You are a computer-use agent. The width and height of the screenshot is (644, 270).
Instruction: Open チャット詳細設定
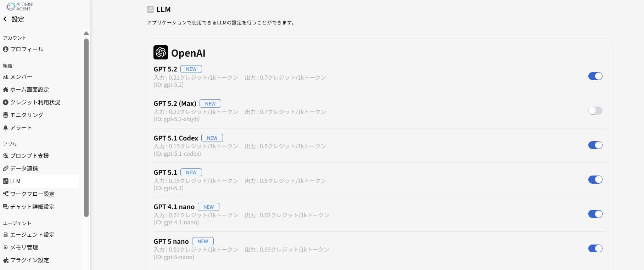click(40, 207)
